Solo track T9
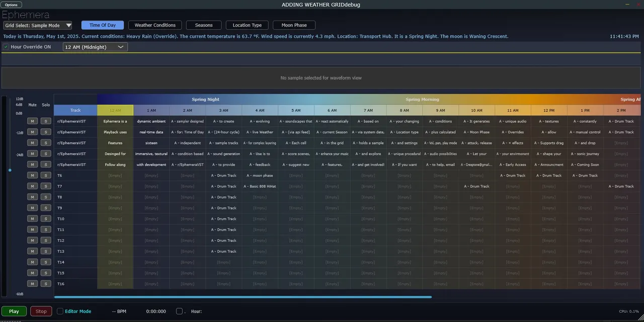644x322 pixels. click(x=46, y=208)
